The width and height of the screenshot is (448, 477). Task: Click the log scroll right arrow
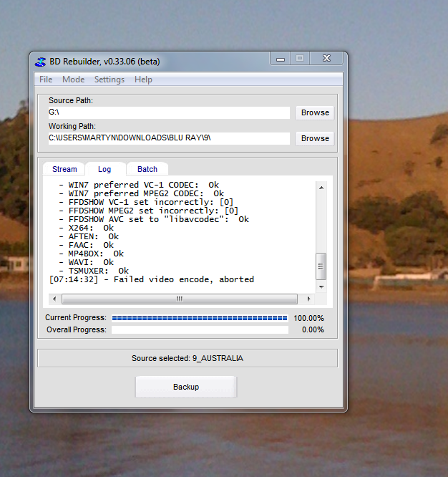308,299
